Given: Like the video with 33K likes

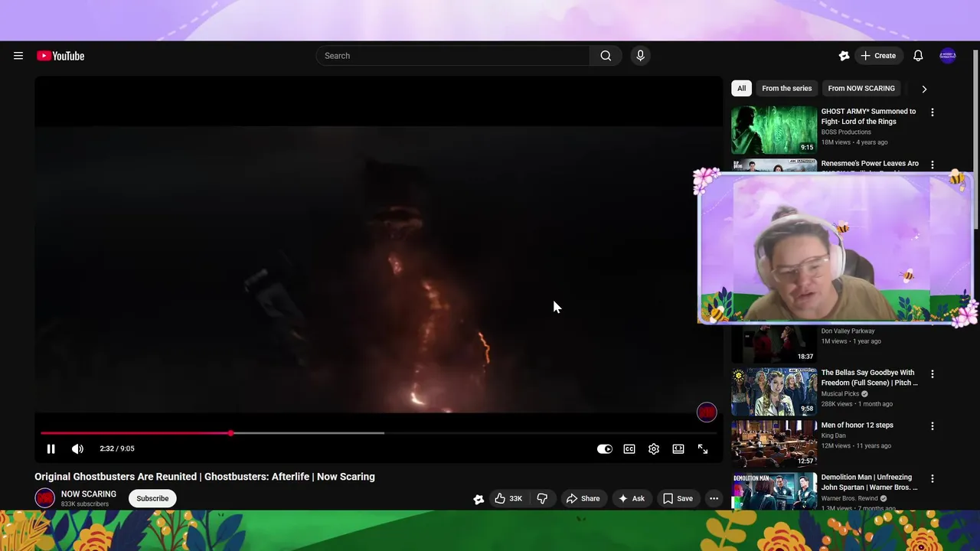Looking at the screenshot, I should point(508,498).
